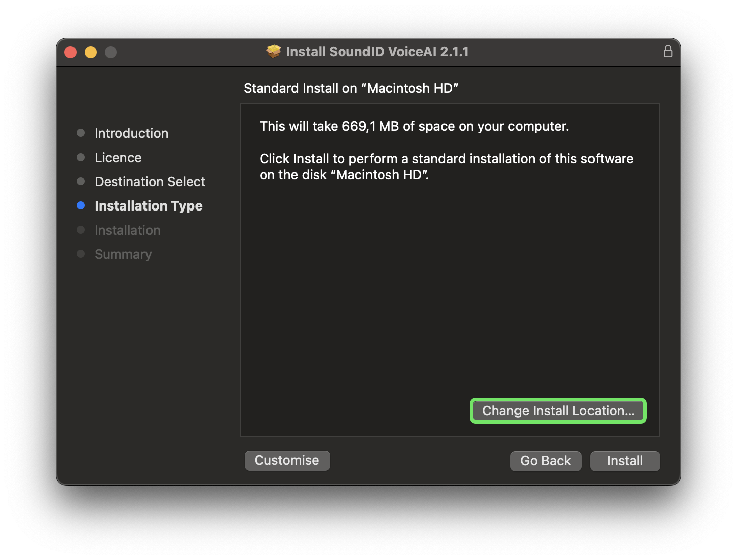737x560 pixels.
Task: Click the lock icon in title bar
Action: tap(668, 51)
